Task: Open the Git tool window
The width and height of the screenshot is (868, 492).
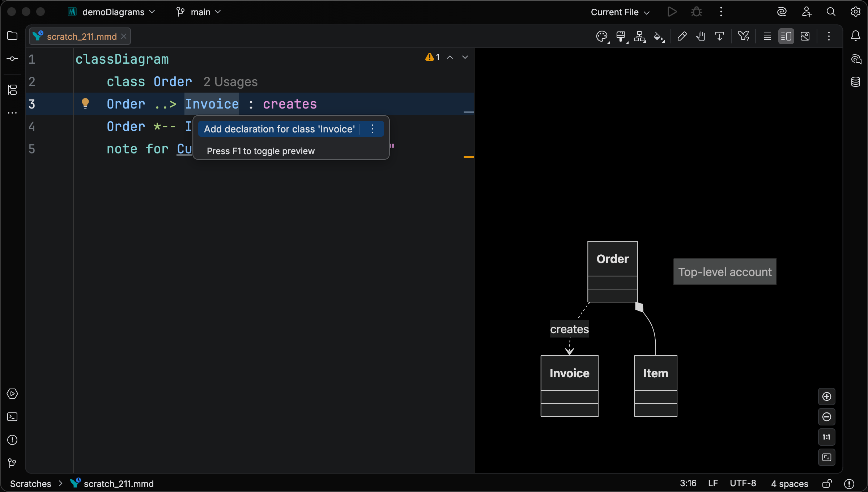Action: (12, 463)
